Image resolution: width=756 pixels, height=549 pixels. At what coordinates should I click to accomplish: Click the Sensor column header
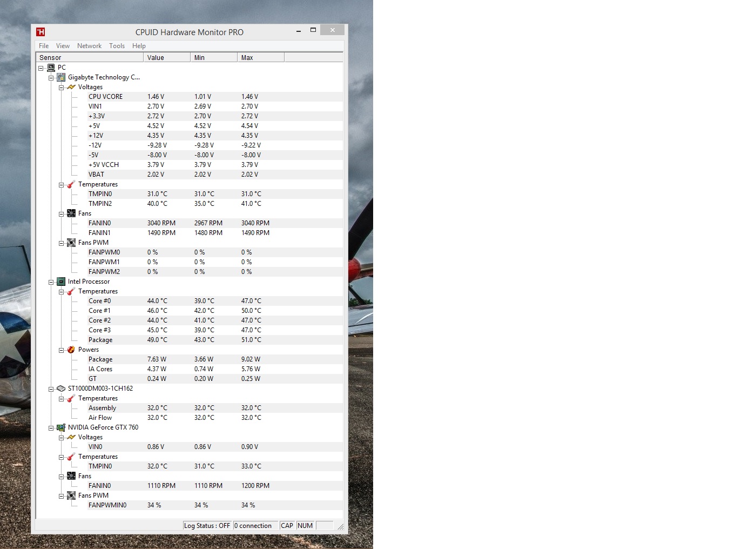coord(90,57)
